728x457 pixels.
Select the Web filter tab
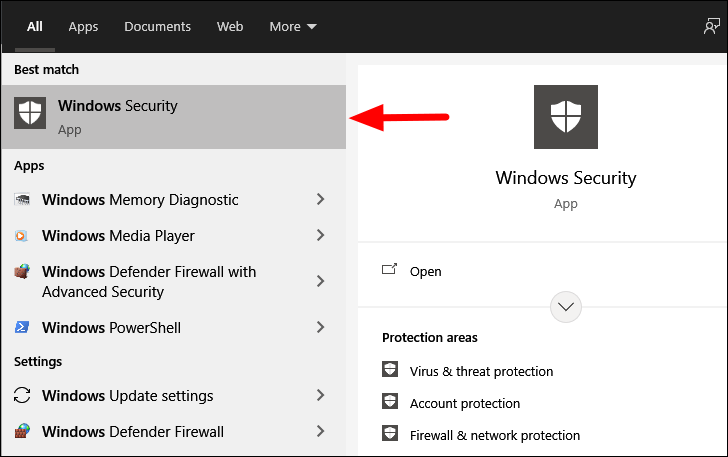point(230,26)
